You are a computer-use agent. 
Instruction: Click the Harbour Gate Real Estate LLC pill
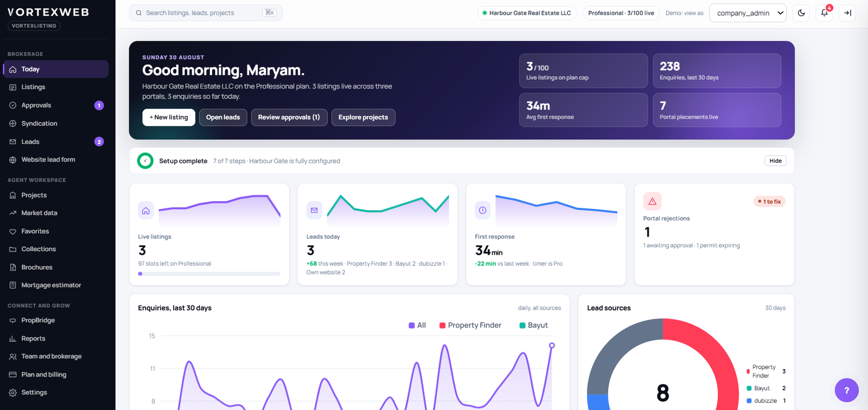click(527, 13)
